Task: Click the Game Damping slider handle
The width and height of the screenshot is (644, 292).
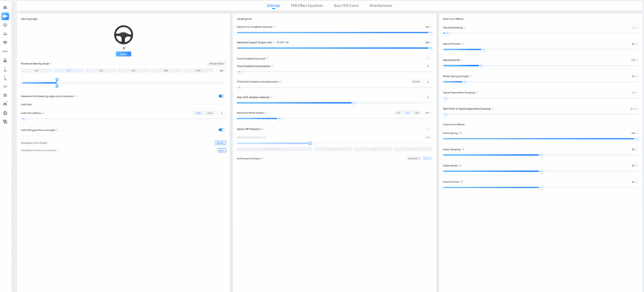Action: (541, 155)
